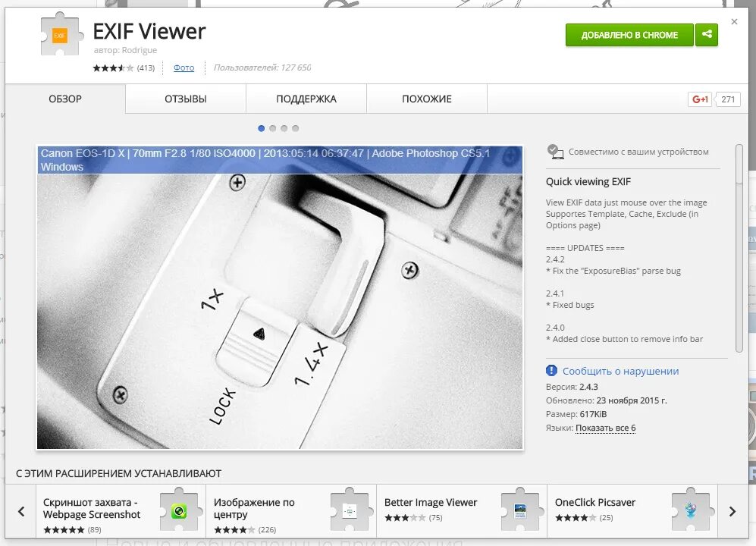The width and height of the screenshot is (756, 546).
Task: Open the ПОДДЕРЖКА tab
Action: (306, 99)
